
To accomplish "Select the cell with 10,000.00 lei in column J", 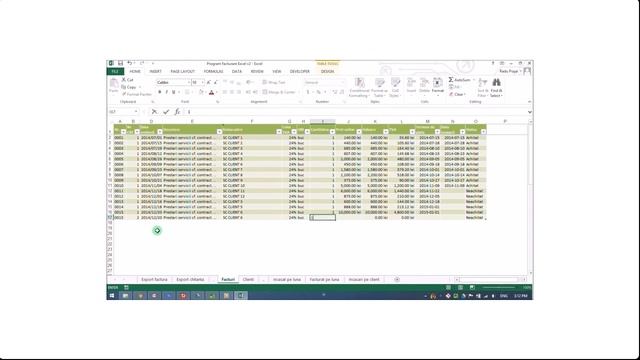I will click(349, 212).
